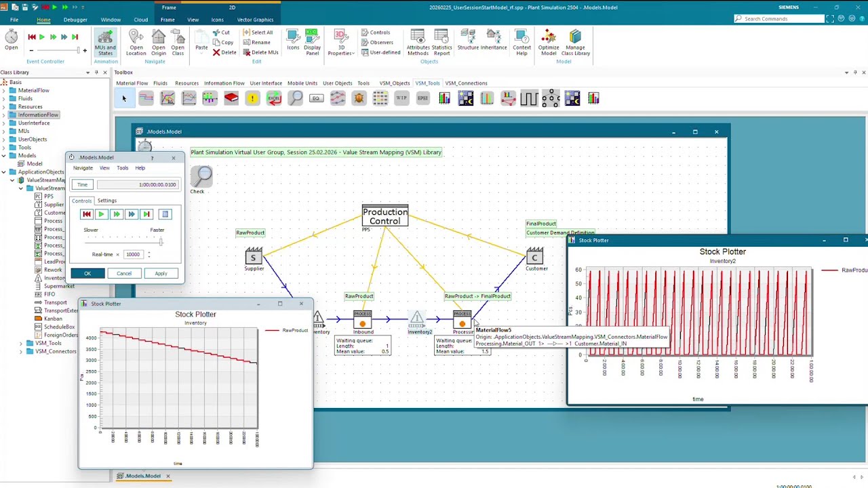Select the EPEI toolbox icon
Image resolution: width=868 pixels, height=488 pixels.
click(422, 99)
